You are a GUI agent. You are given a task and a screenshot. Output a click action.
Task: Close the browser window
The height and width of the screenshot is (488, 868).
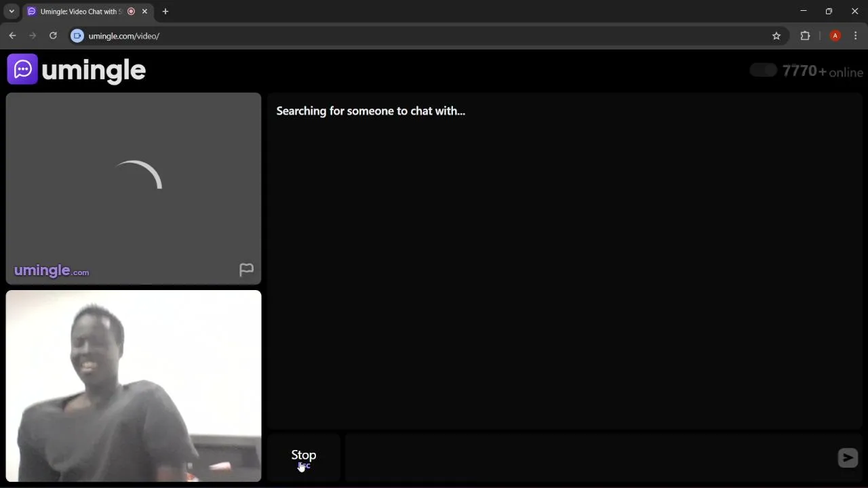point(854,11)
